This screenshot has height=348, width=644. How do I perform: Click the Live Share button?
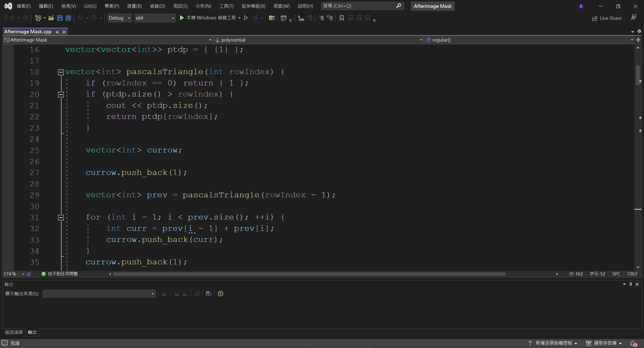pos(607,18)
